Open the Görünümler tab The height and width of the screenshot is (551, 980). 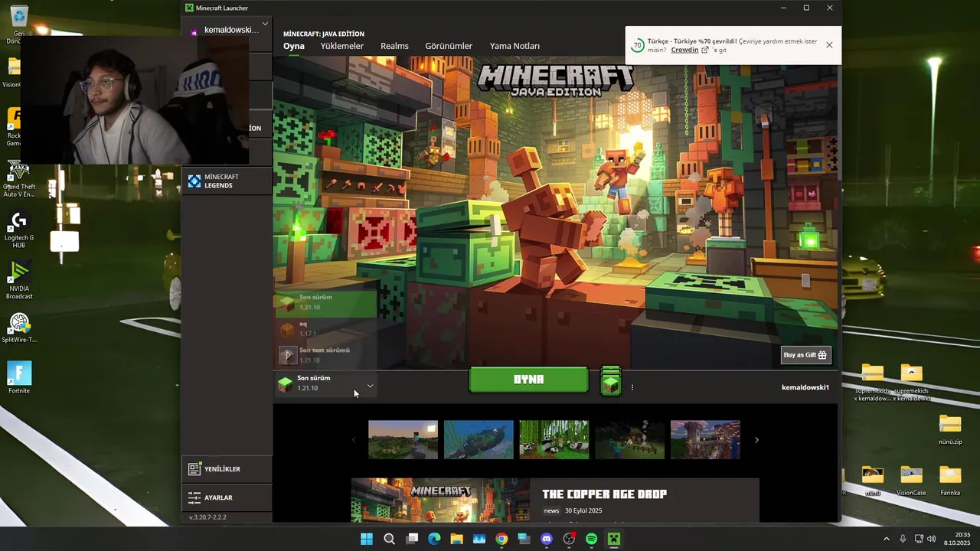pos(449,46)
